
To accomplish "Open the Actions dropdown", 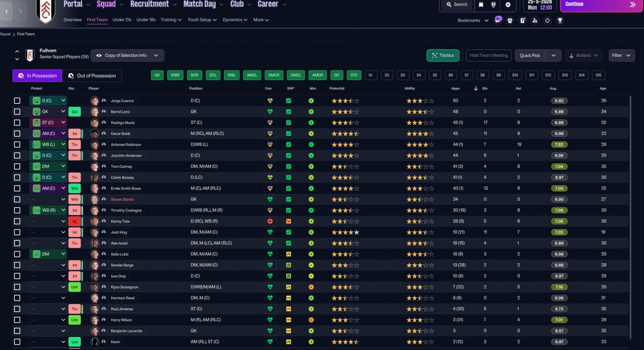I will (x=584, y=55).
